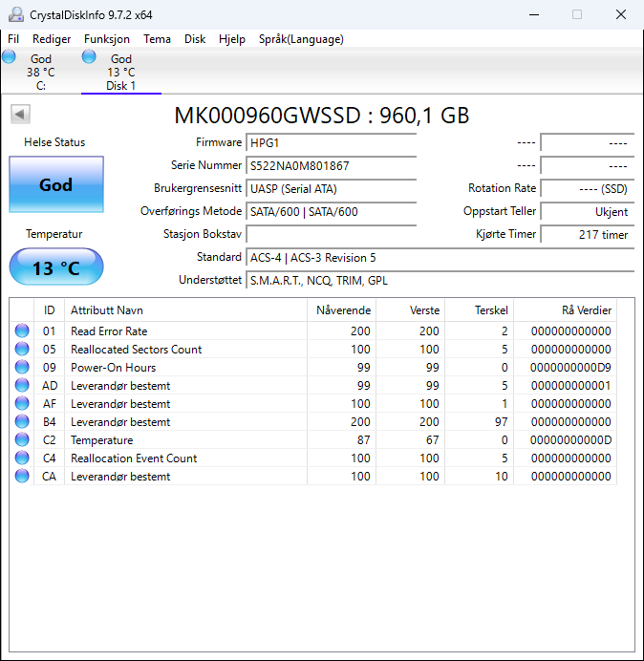Click the Rotation Rate field (SSD)
This screenshot has width=644, height=661.
(587, 188)
